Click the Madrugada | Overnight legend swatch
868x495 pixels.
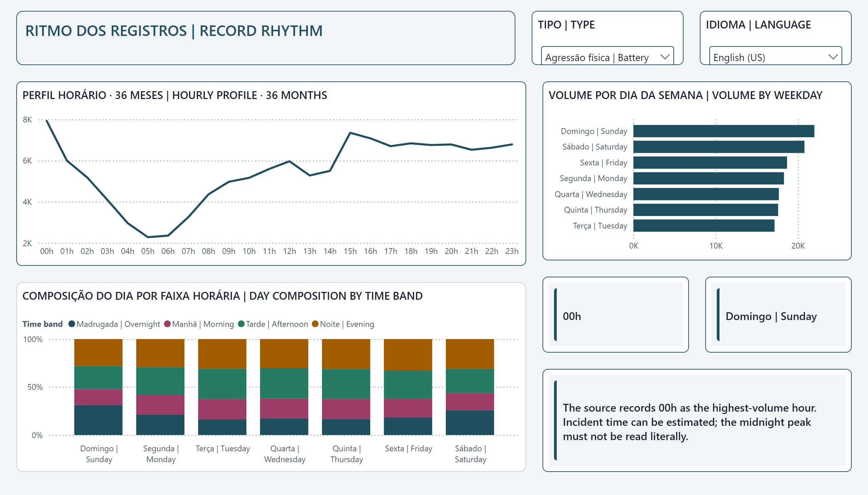(x=72, y=324)
